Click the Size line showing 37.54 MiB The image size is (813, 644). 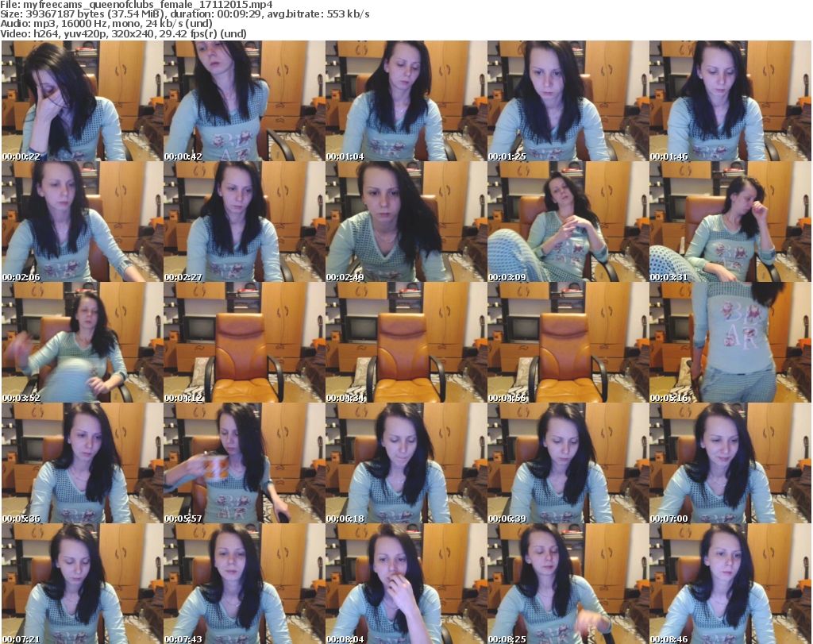tap(184, 14)
